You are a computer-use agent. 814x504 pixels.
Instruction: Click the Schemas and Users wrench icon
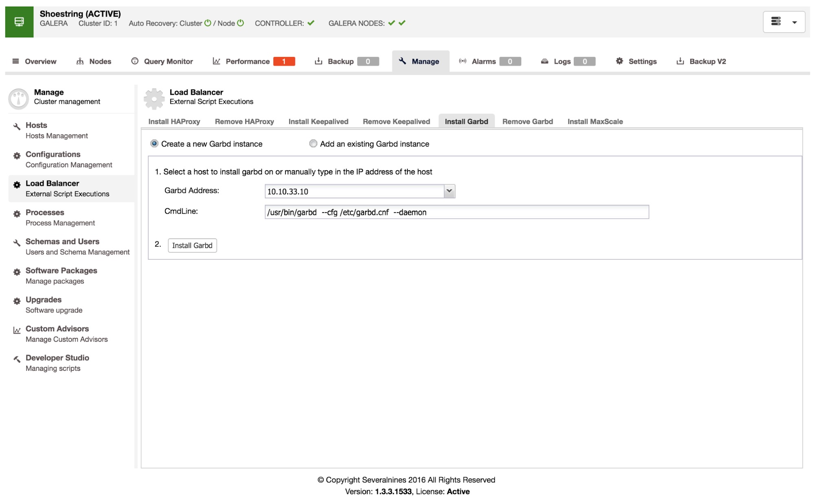click(17, 243)
